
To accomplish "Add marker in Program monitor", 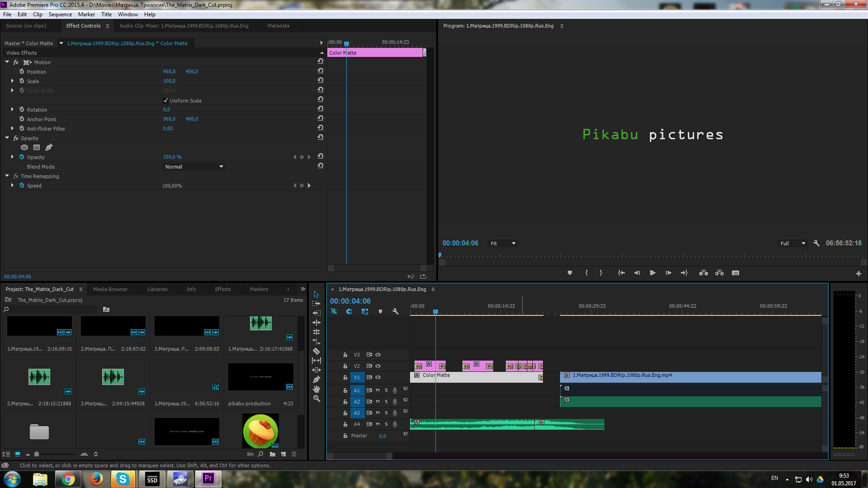I will pos(570,273).
